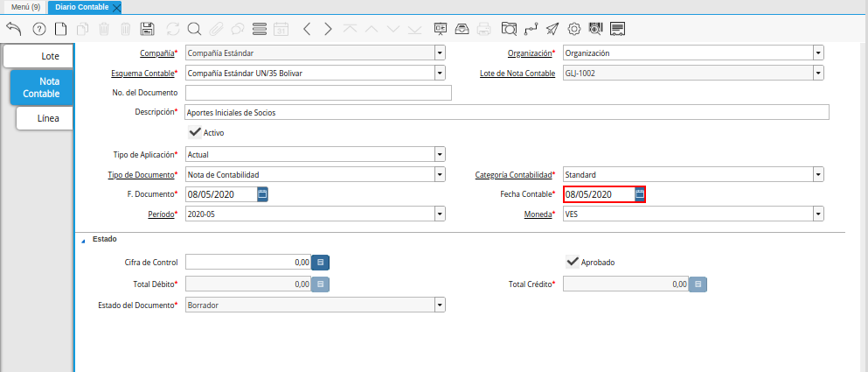Close the Diario Contable tab
The height and width of the screenshot is (372, 868).
[115, 7]
